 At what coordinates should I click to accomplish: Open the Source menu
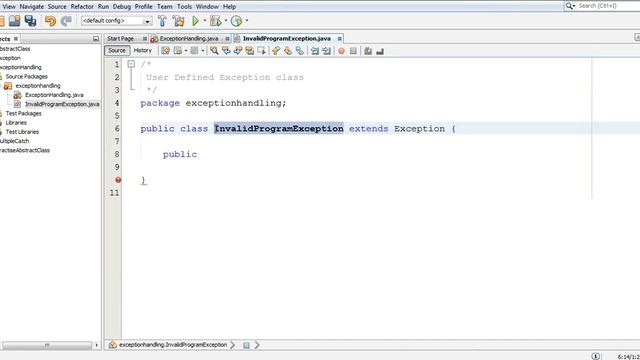tap(57, 7)
